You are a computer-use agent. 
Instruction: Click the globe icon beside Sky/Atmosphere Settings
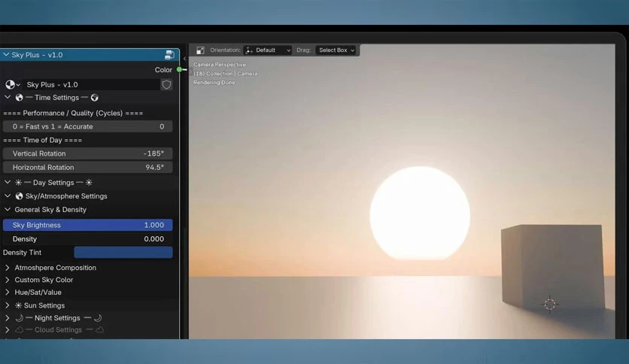click(x=19, y=196)
